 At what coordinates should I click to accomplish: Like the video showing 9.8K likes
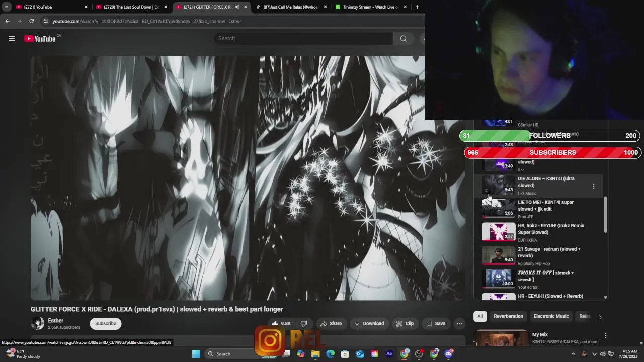[282, 323]
